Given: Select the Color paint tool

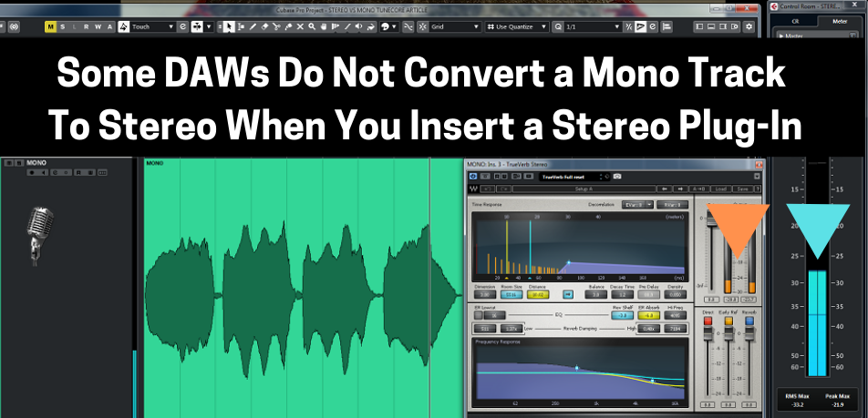Looking at the screenshot, I should click(x=370, y=26).
